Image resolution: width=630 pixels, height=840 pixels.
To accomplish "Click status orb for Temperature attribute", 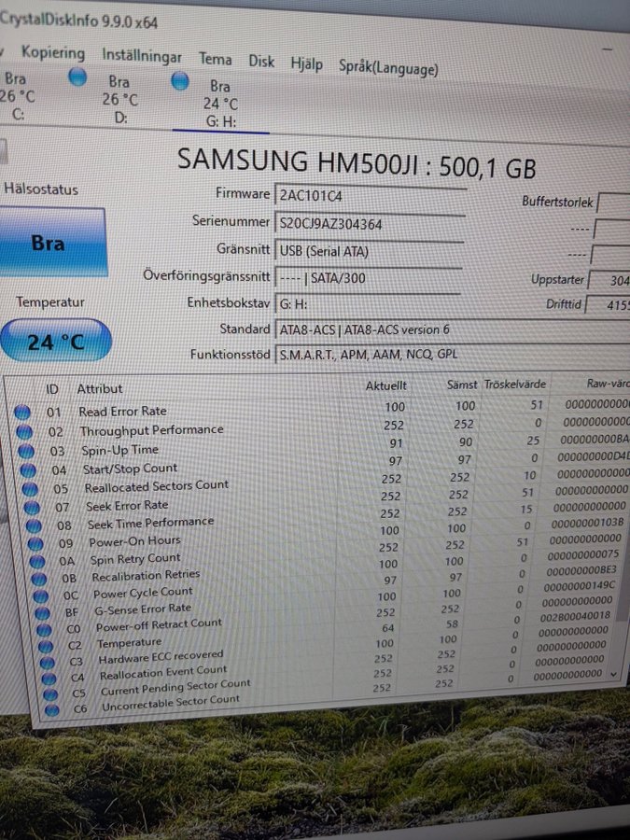I will 46,647.
